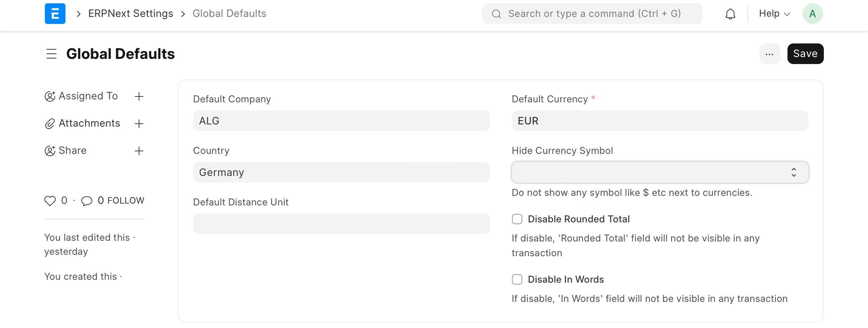Click the plus icon beside Share
Screen dimensions: 868x328
click(x=139, y=151)
